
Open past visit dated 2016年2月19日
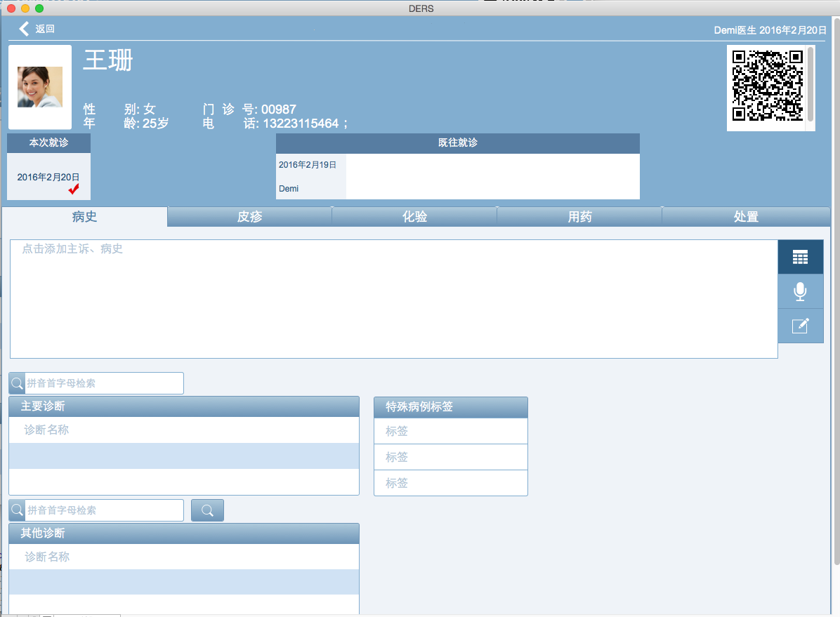pos(308,165)
